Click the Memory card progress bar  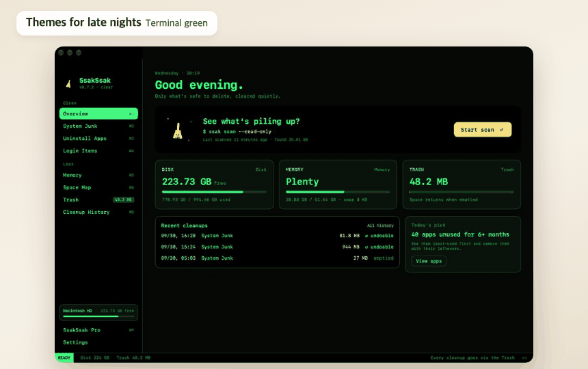click(x=338, y=192)
